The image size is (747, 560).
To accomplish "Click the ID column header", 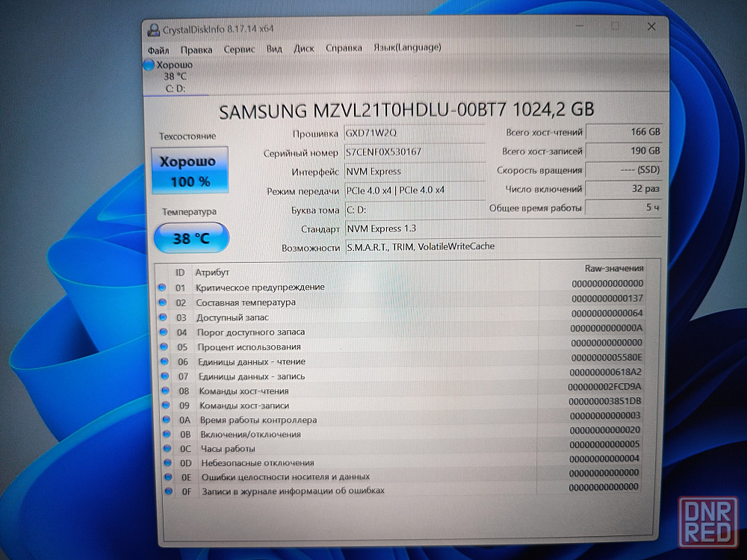I will (x=179, y=273).
